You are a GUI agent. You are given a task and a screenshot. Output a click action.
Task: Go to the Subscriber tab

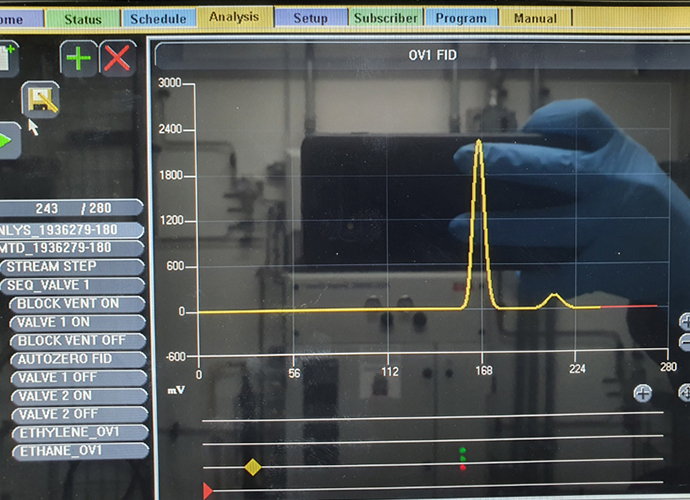386,18
